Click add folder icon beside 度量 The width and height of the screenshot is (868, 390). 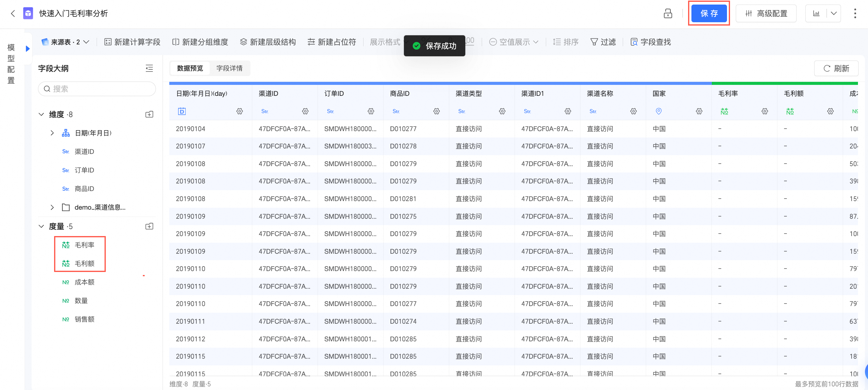coord(149,226)
